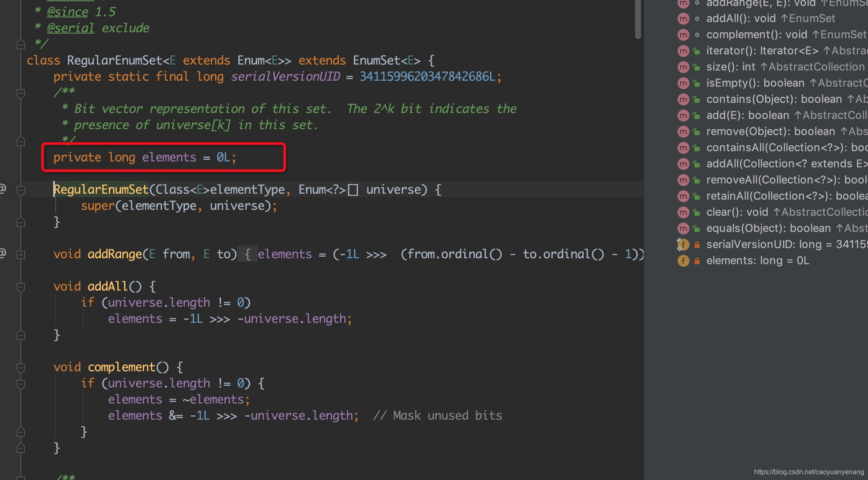Click the editor vertical scrollbar thumb
This screenshot has width=868, height=480.
click(638, 19)
